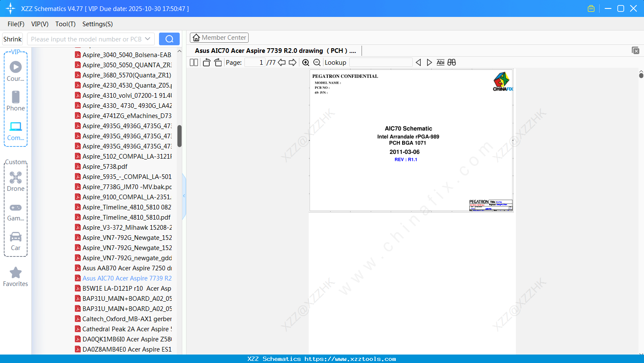Select the Phone schematics category

16,101
